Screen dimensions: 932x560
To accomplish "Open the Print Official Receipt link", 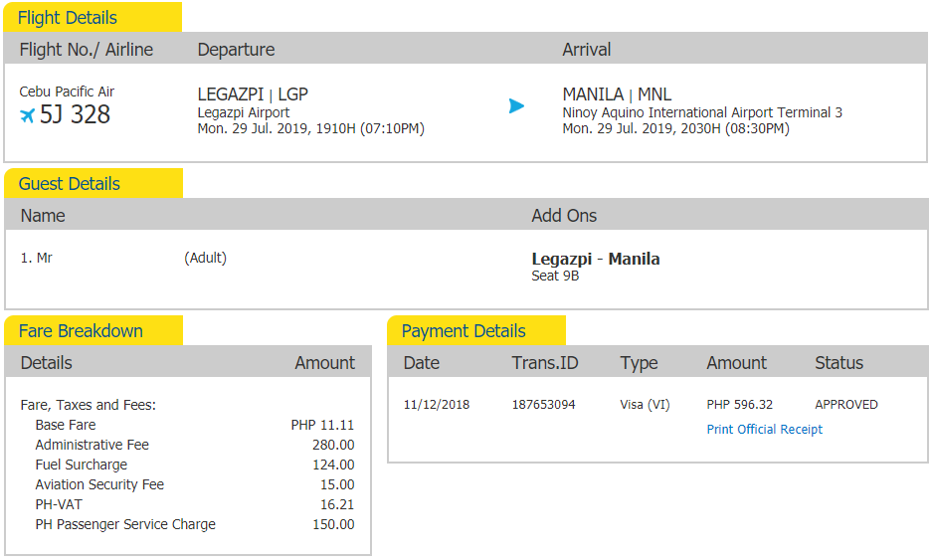I will [764, 430].
